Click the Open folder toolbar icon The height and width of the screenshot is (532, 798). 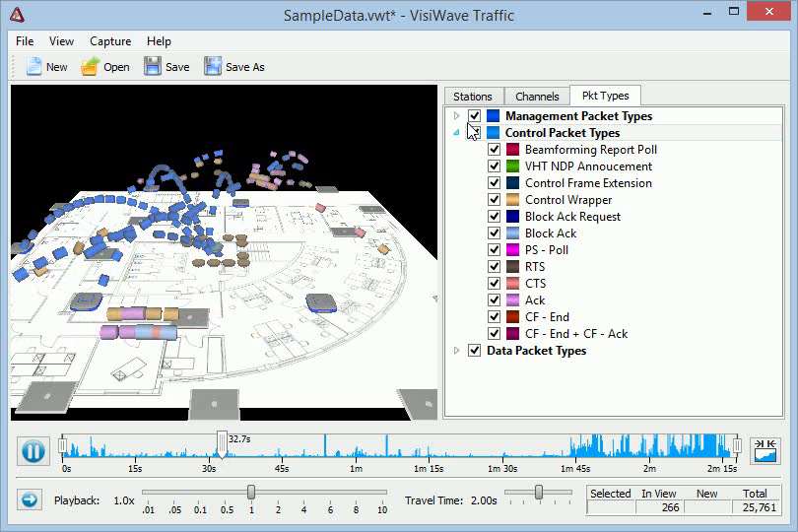(90, 67)
